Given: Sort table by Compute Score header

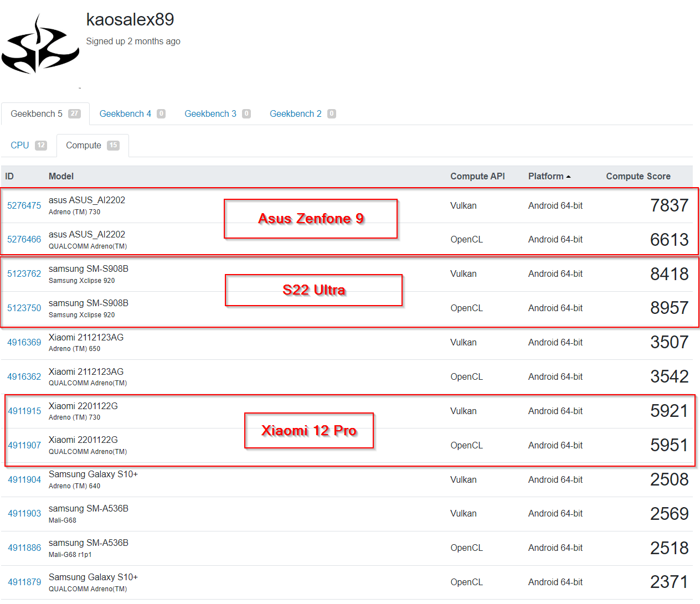Looking at the screenshot, I should (638, 176).
